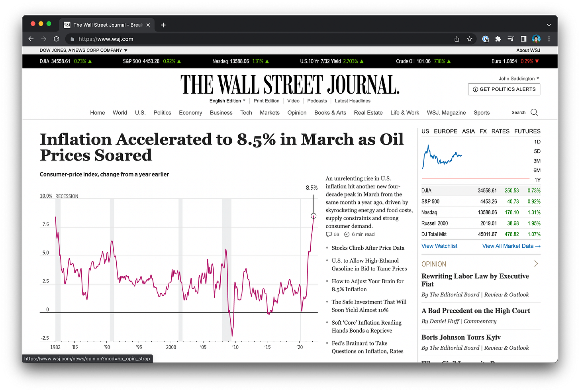
Task: Open a new tab with the plus icon
Action: click(163, 25)
